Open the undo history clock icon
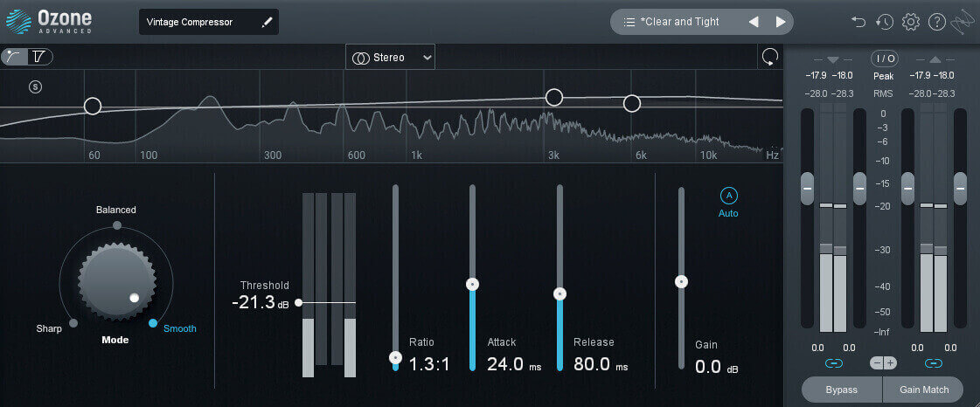The width and height of the screenshot is (980, 407). click(x=884, y=22)
